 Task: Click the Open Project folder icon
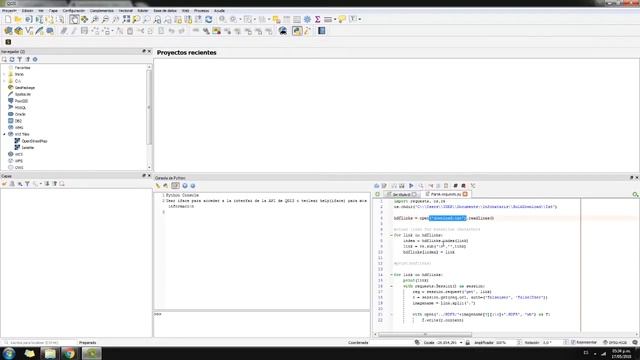pyautogui.click(x=18, y=19)
